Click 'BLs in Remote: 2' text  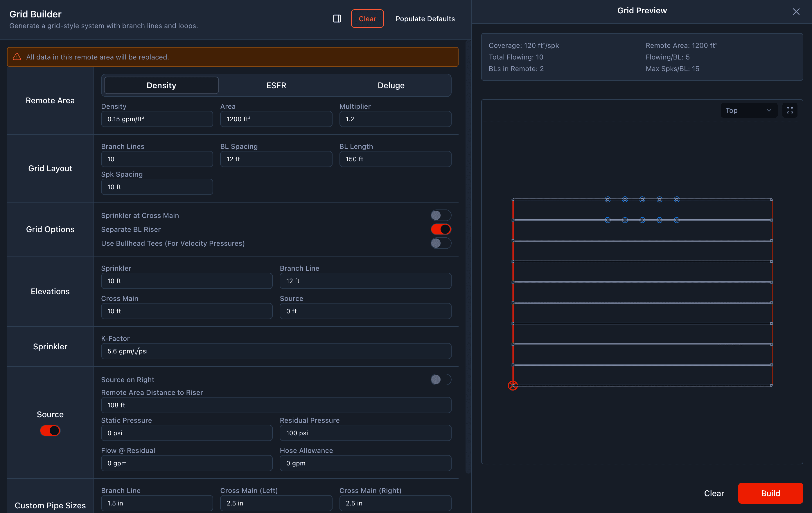point(516,69)
